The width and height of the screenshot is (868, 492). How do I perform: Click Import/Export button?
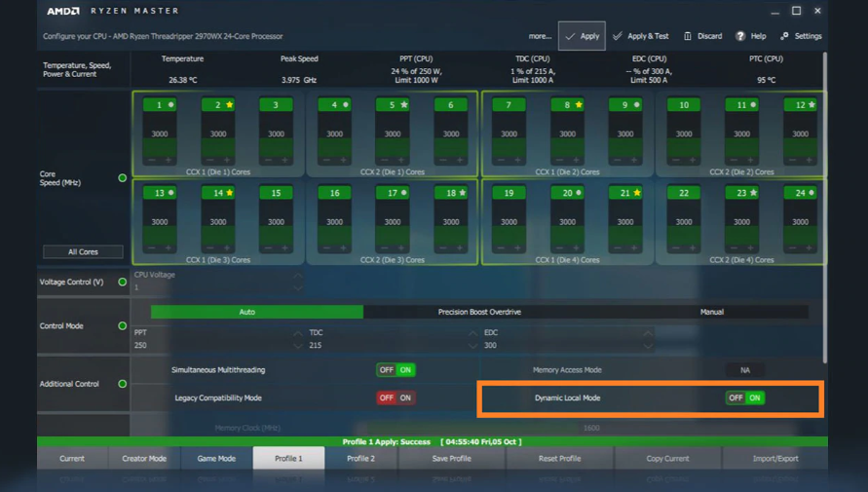point(775,458)
